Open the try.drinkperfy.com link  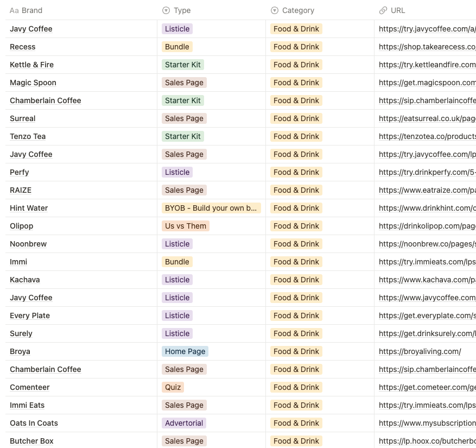click(x=427, y=172)
